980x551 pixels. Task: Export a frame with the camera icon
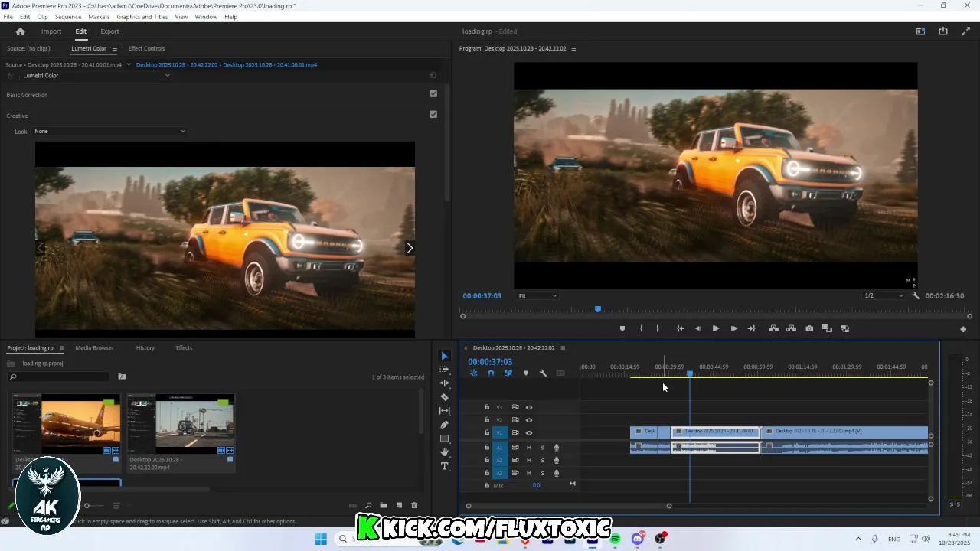tap(809, 329)
